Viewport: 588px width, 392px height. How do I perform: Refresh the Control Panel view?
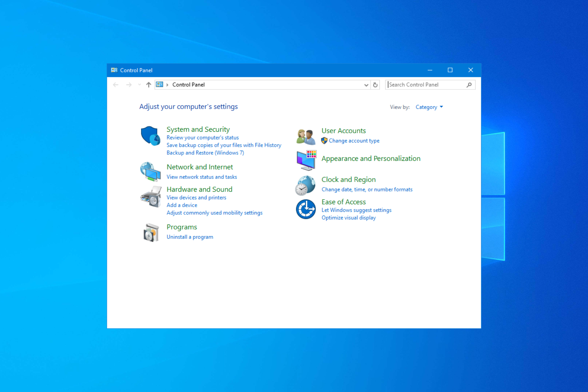pyautogui.click(x=375, y=85)
